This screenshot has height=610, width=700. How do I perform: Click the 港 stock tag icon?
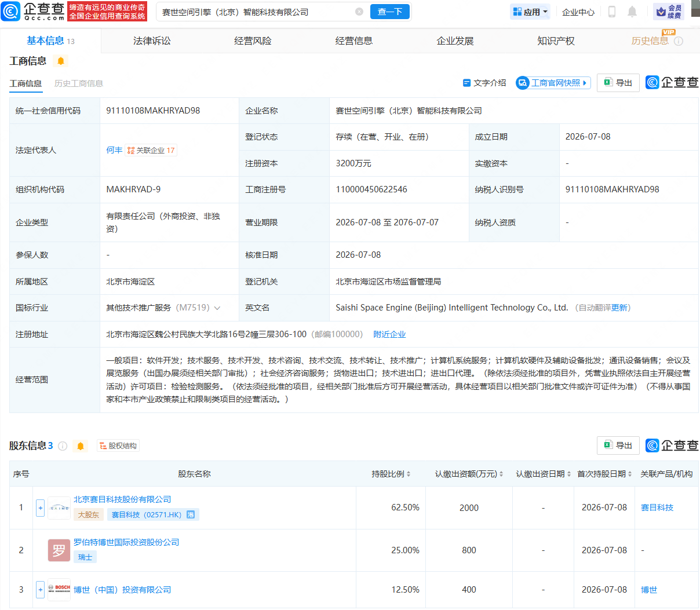191,514
